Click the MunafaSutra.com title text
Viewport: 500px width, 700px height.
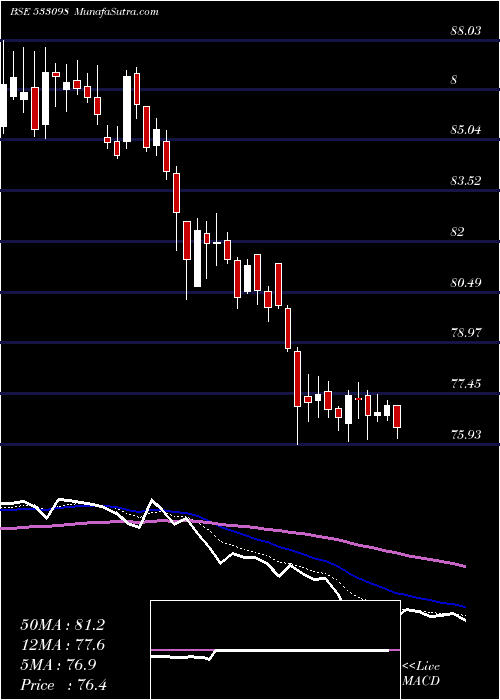coord(116,12)
